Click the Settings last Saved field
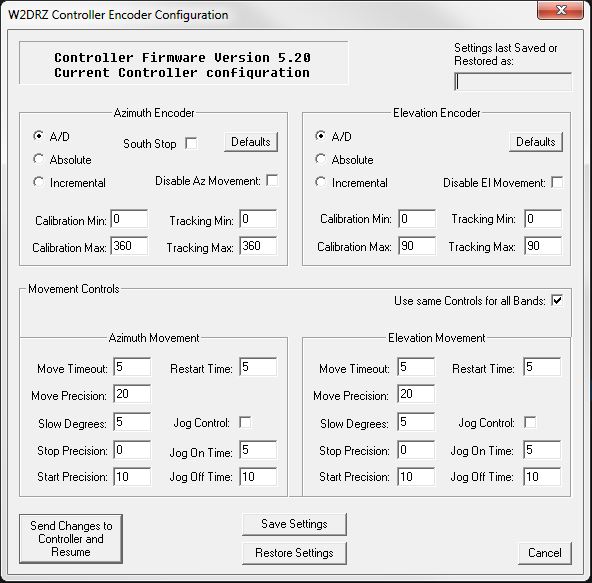 (x=513, y=82)
